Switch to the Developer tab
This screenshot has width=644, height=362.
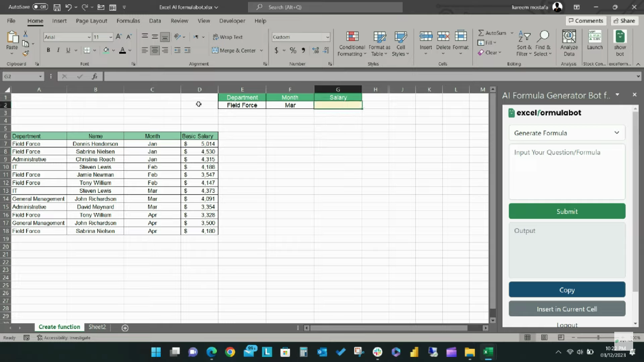pos(232,21)
